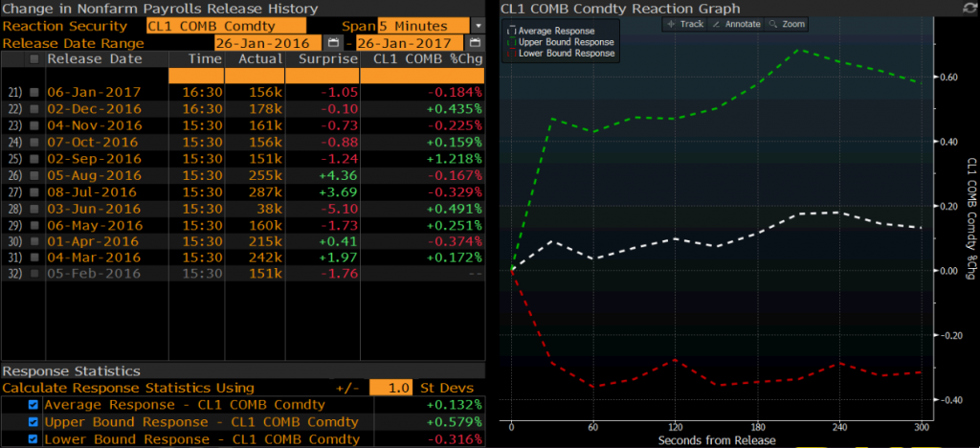Select the Span 5 Minutes field
The height and width of the screenshot is (448, 980).
click(423, 26)
